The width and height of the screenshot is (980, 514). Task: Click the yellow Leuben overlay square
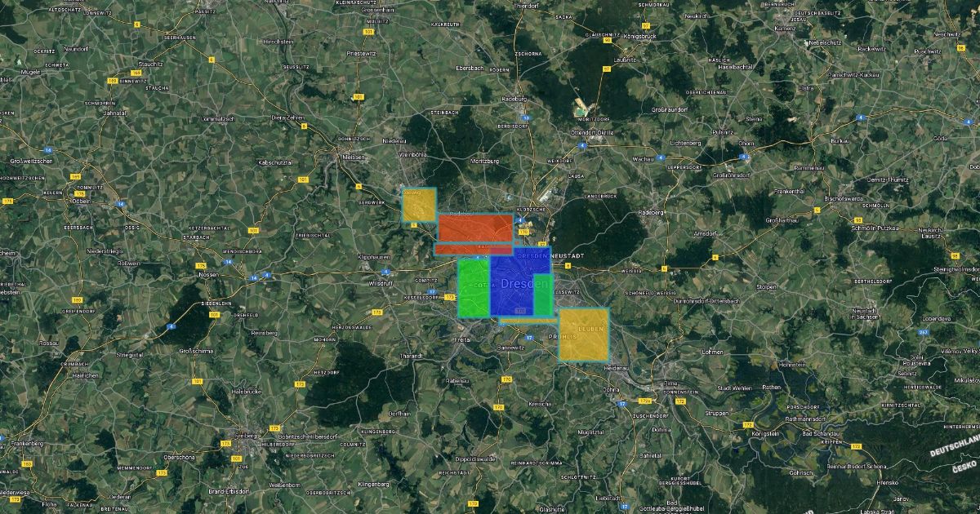click(x=583, y=334)
